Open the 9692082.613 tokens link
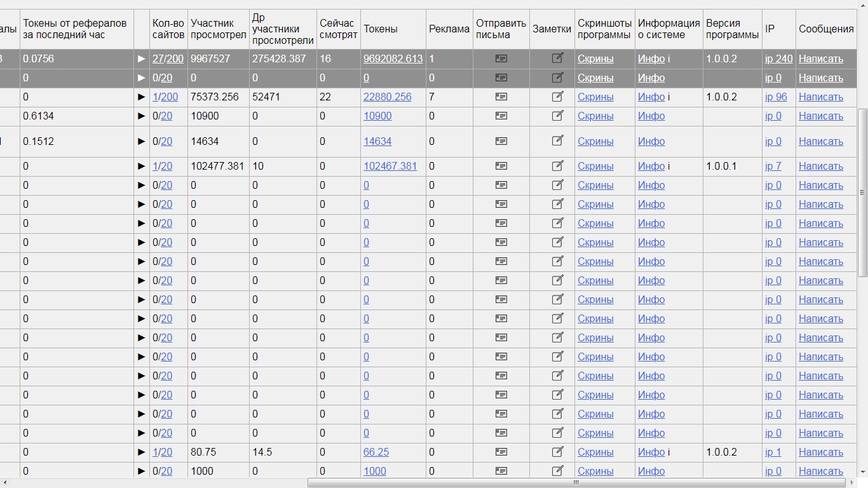 (393, 58)
